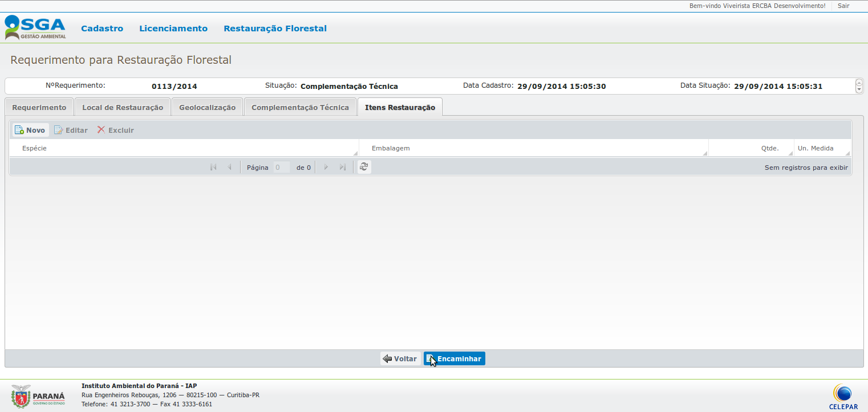The image size is (868, 412).
Task: Sort by the Embalagem column header
Action: (x=534, y=148)
